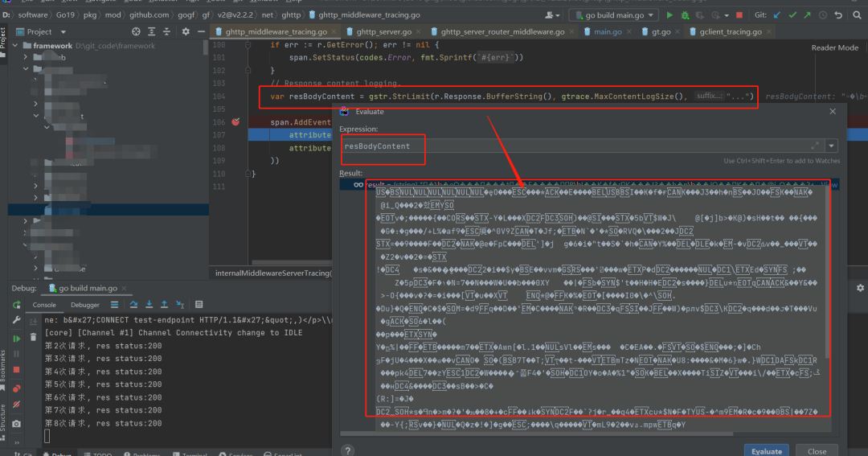Image resolution: width=868 pixels, height=456 pixels.
Task: Click Run with Coverage icon
Action: (700, 15)
